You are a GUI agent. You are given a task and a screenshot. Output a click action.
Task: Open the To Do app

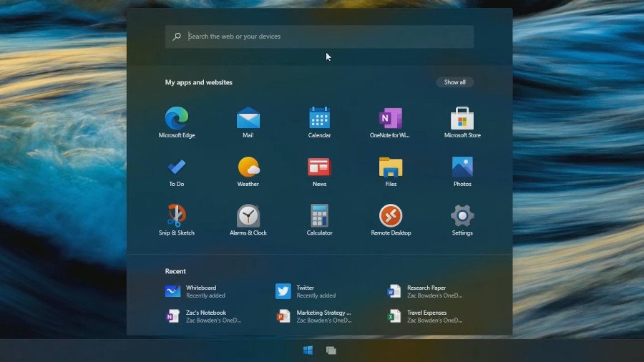177,167
